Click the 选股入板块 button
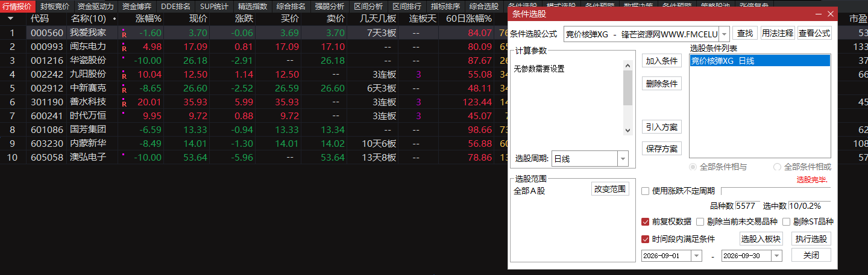The width and height of the screenshot is (868, 275). 761,239
